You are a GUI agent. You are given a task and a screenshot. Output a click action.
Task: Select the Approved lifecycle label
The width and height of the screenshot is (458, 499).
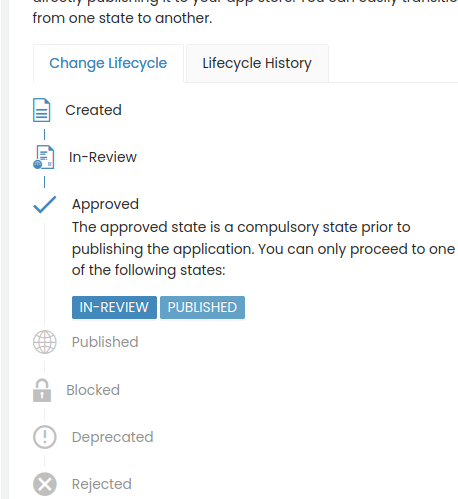pyautogui.click(x=105, y=204)
